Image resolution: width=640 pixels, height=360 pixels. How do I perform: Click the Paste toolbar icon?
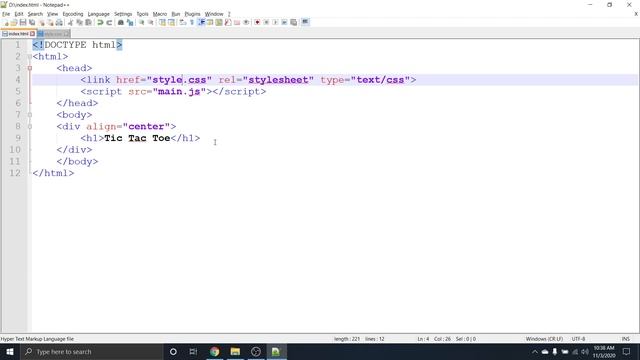[88, 22]
